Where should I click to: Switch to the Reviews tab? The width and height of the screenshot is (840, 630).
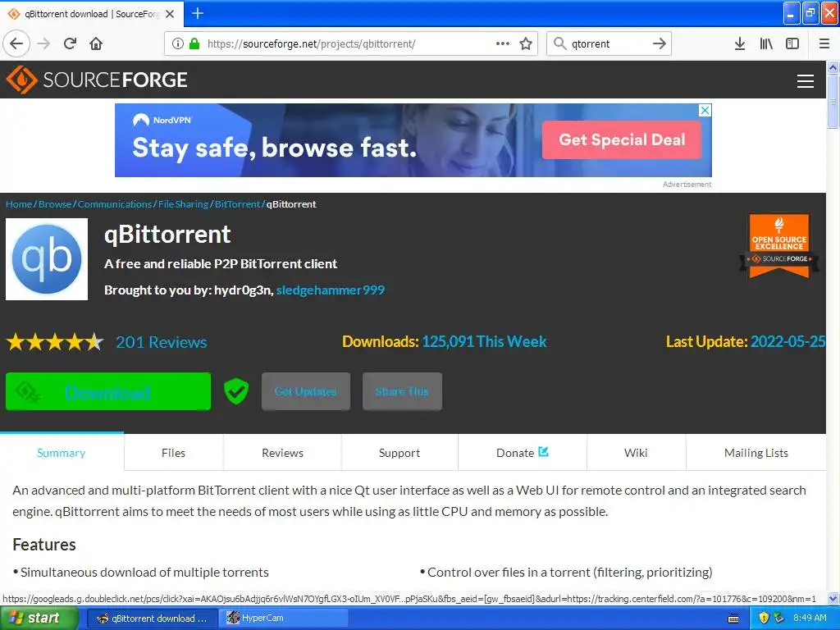tap(282, 453)
